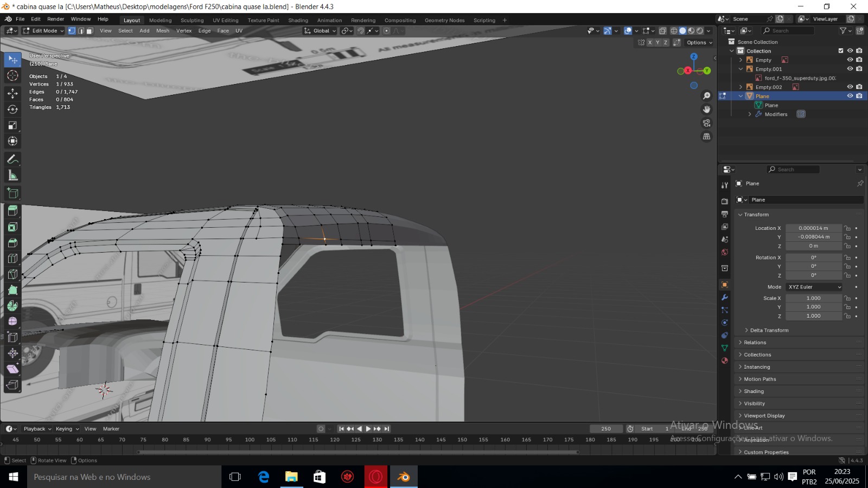
Task: Hide the Empty.001 object with its eye
Action: pyautogui.click(x=850, y=69)
